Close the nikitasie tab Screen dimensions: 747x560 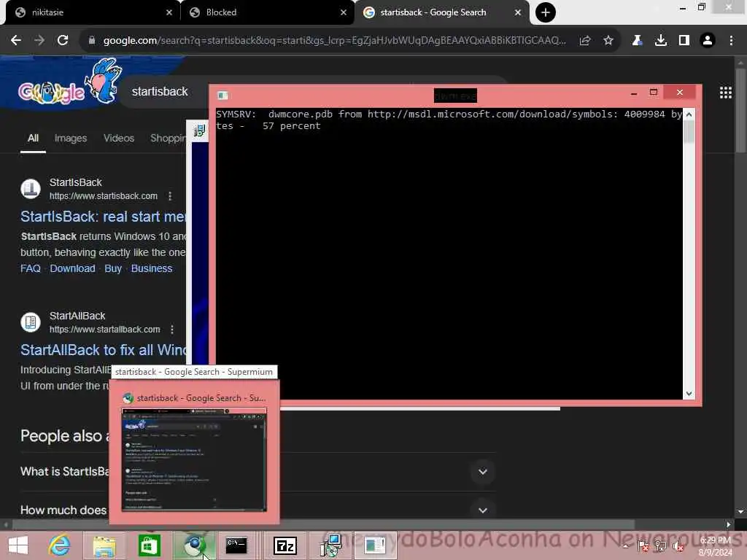point(169,12)
